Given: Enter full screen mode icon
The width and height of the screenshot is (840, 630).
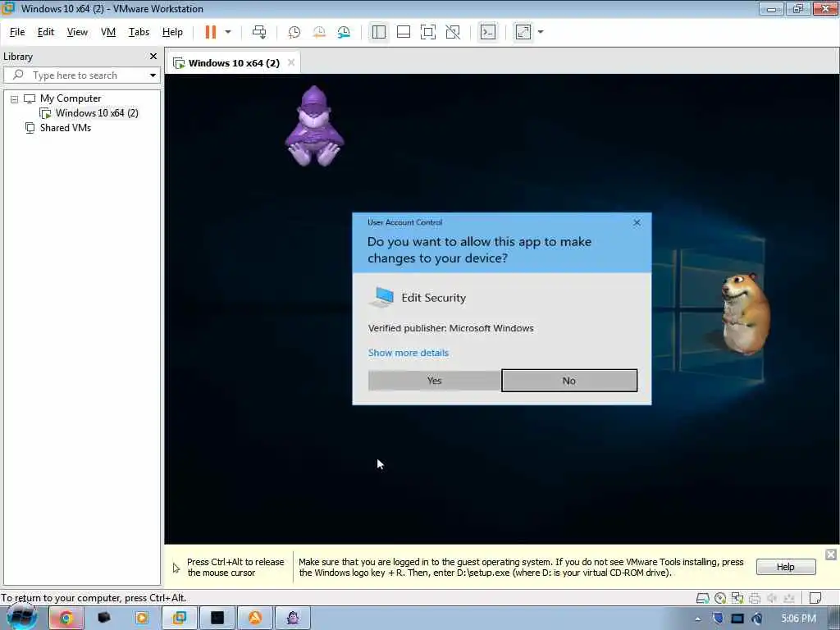Looking at the screenshot, I should coord(428,32).
